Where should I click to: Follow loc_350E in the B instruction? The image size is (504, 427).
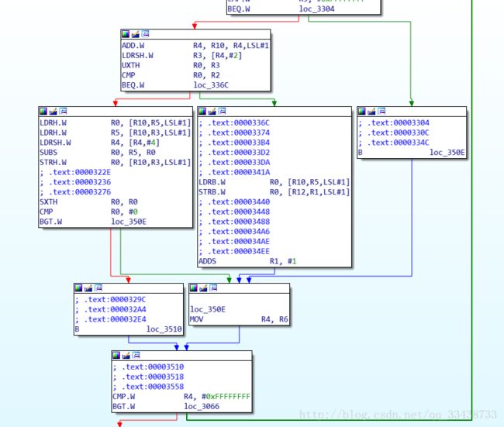click(x=447, y=153)
